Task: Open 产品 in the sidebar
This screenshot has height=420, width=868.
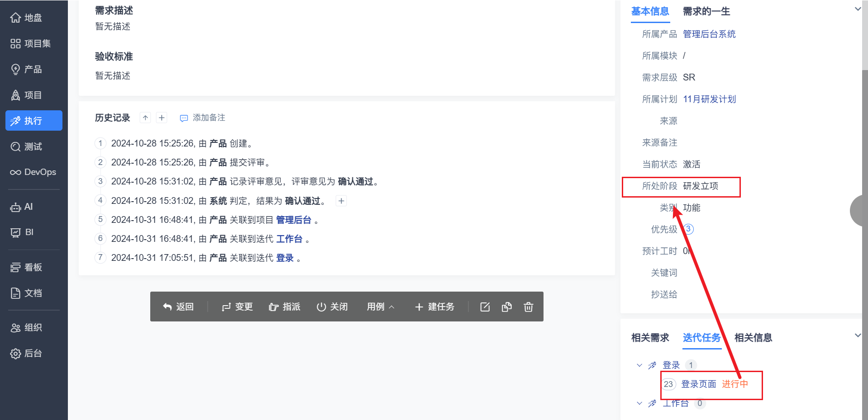Action: [34, 69]
